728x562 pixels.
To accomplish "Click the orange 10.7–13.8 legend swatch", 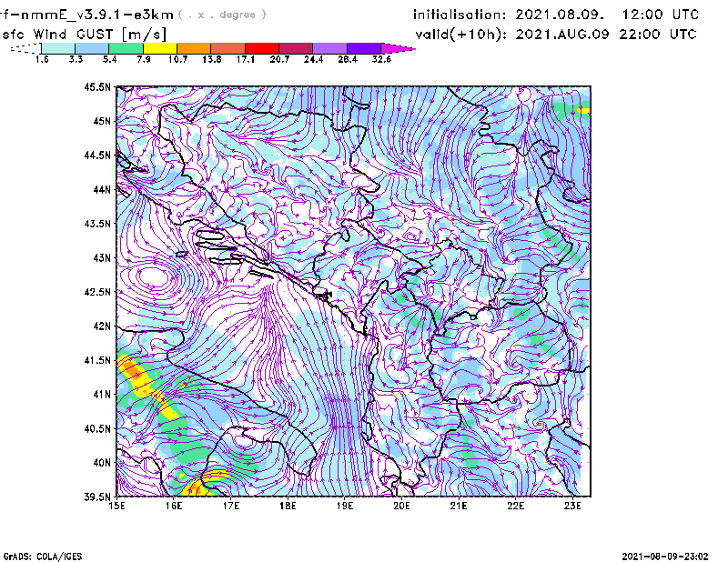I will coord(194,48).
